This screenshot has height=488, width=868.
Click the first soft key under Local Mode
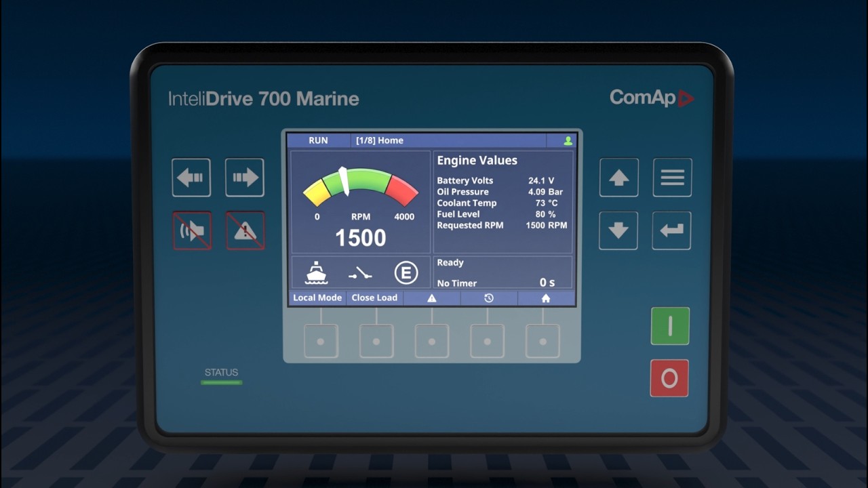tap(321, 341)
